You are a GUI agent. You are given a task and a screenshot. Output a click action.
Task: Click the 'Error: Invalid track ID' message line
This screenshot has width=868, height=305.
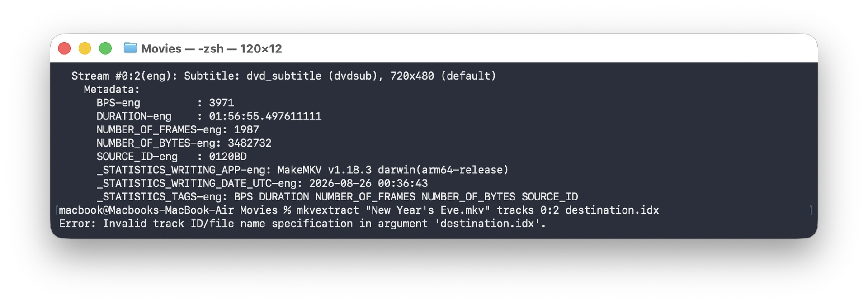(302, 224)
